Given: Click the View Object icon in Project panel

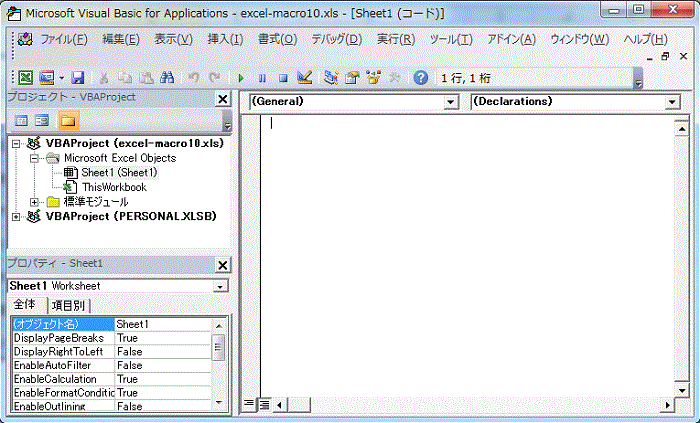Looking at the screenshot, I should 42,121.
